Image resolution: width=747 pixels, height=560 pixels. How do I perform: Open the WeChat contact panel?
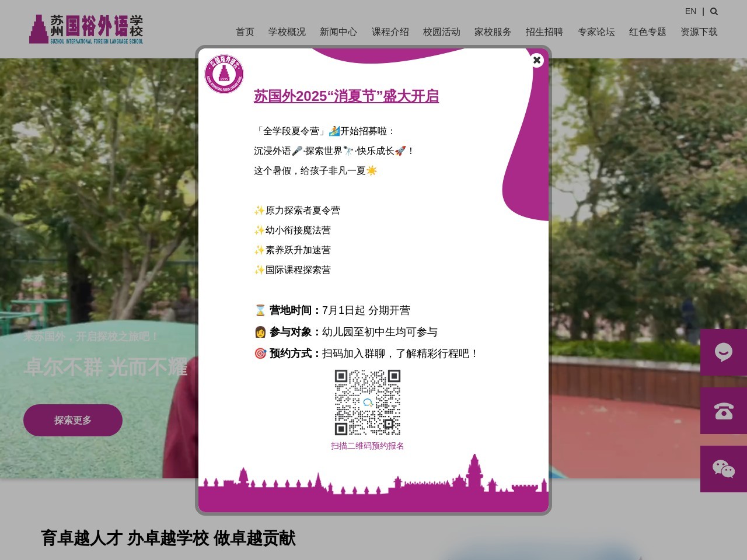point(723,468)
